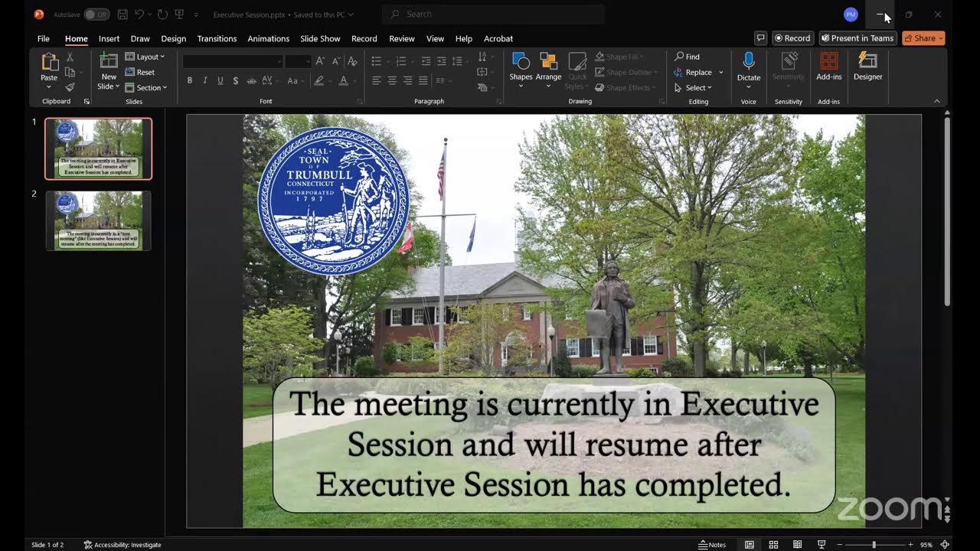Open the Select dropdown in Editing
This screenshot has width=980, height=551.
point(693,87)
